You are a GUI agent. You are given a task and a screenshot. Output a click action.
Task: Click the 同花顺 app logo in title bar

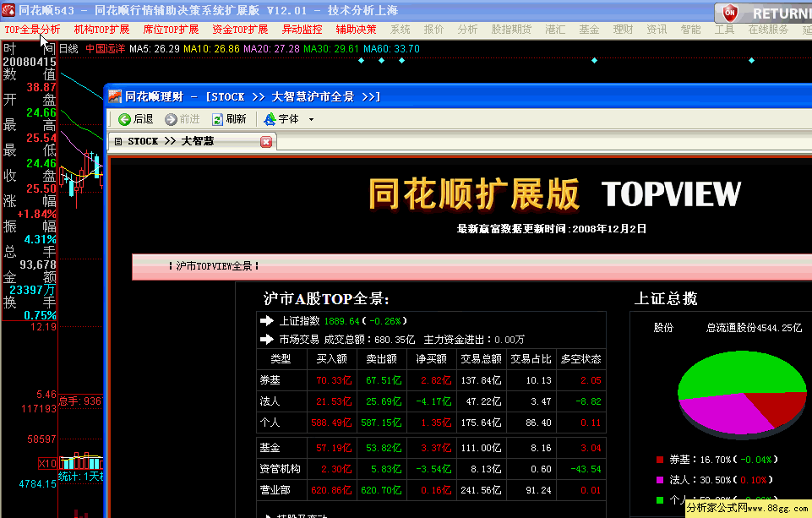(x=8, y=10)
